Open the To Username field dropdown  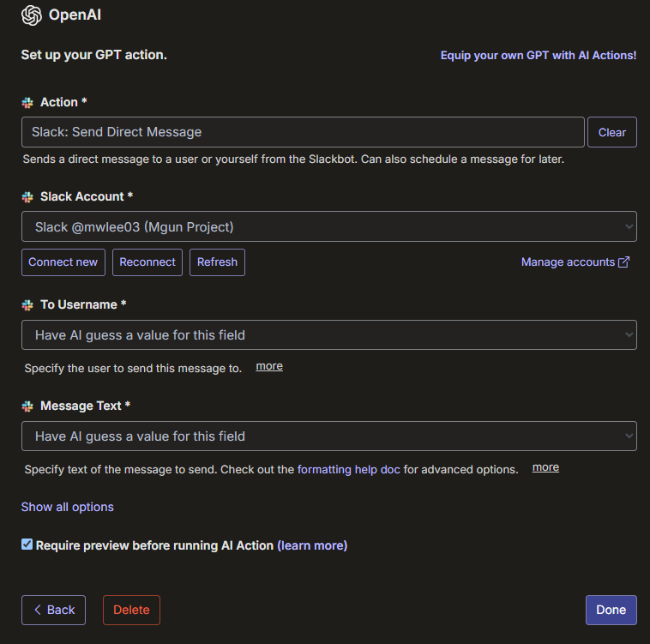329,334
